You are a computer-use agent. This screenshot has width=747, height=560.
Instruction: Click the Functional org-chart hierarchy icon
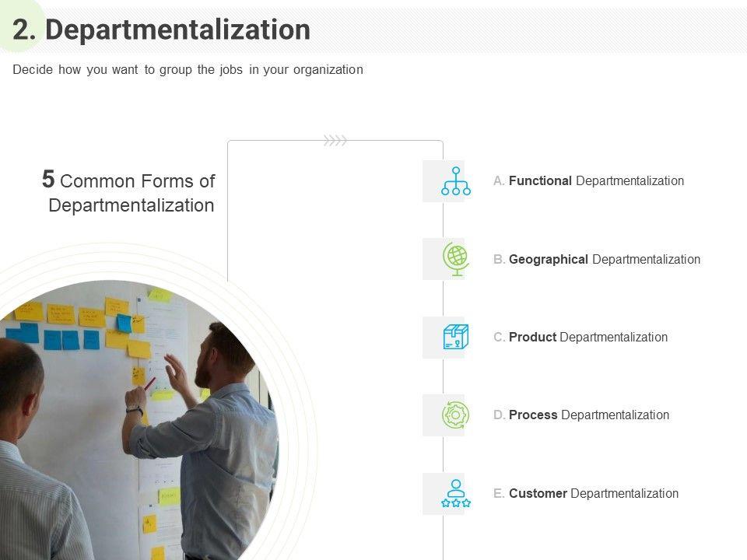pos(456,181)
